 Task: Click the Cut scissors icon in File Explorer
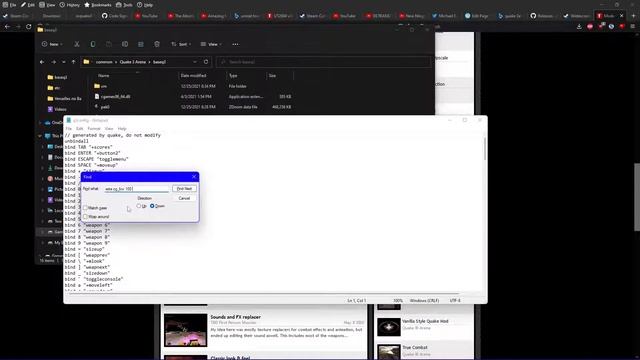[77, 44]
